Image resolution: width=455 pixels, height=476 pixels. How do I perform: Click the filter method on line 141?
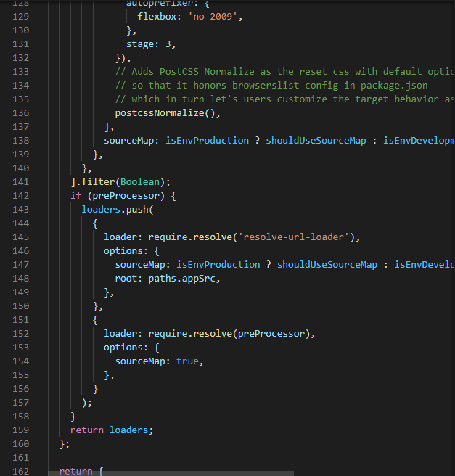[x=98, y=182]
